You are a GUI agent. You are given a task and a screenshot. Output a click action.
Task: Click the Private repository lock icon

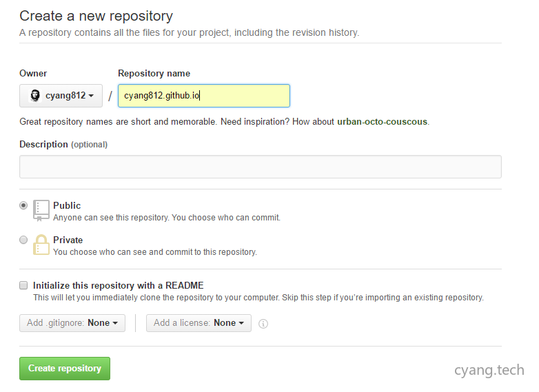click(x=41, y=245)
